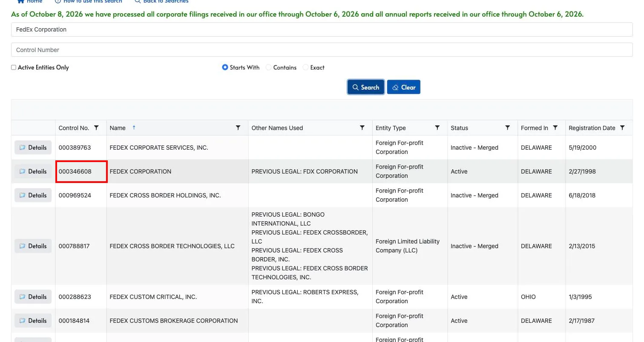Open Details for FEDEX CORPORATION row
The height and width of the screenshot is (342, 644).
[x=33, y=171]
